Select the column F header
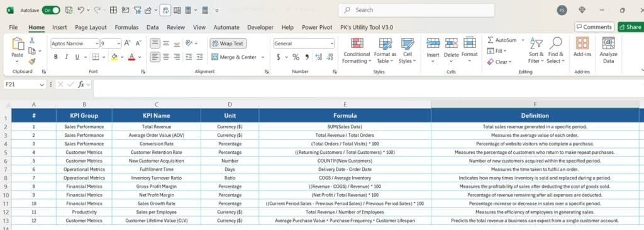Viewport: 644px width, 230px height. pos(535,105)
